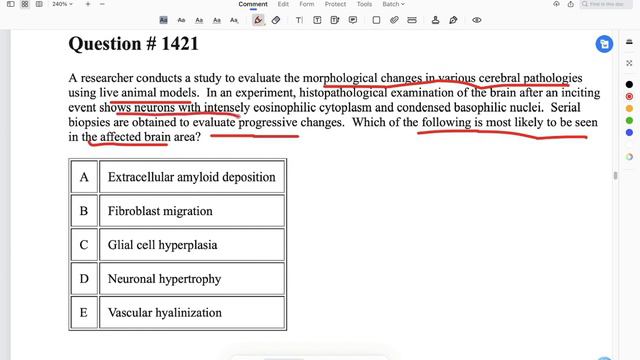Focus the find in document search field
The image size is (640, 360).
(x=606, y=4)
